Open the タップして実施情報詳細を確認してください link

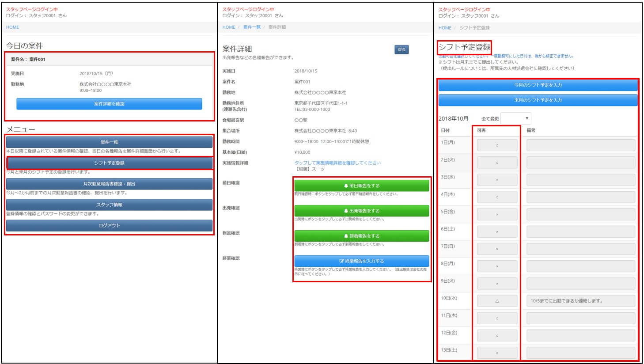click(x=337, y=163)
